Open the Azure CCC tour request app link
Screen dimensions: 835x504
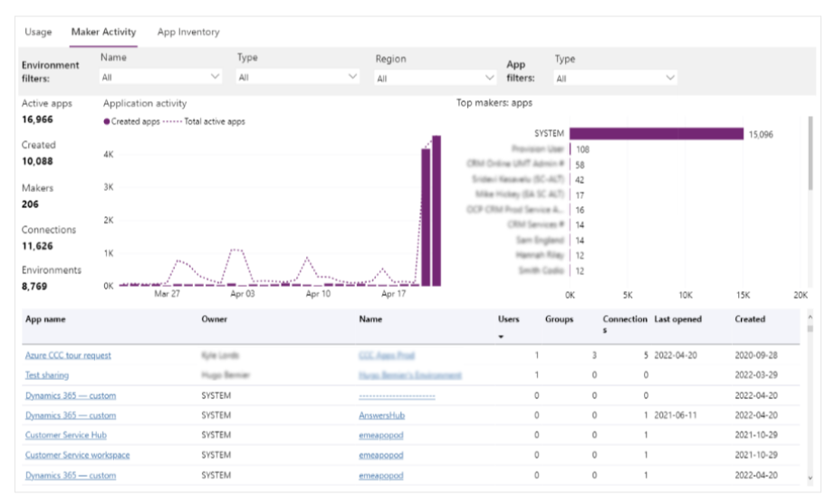68,356
